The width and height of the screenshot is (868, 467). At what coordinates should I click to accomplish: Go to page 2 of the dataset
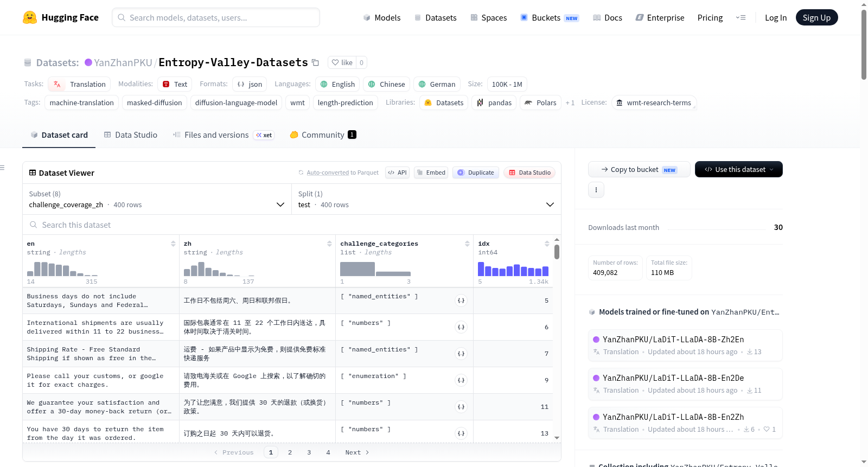[x=290, y=452]
